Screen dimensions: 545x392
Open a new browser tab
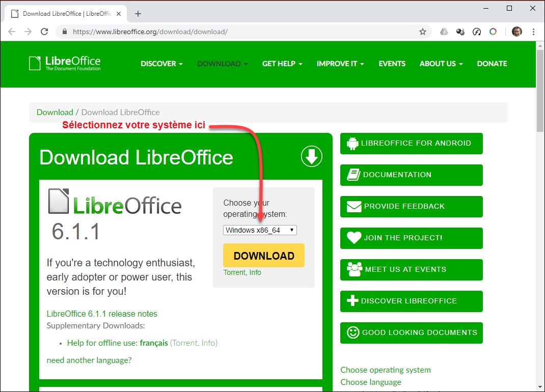point(138,14)
